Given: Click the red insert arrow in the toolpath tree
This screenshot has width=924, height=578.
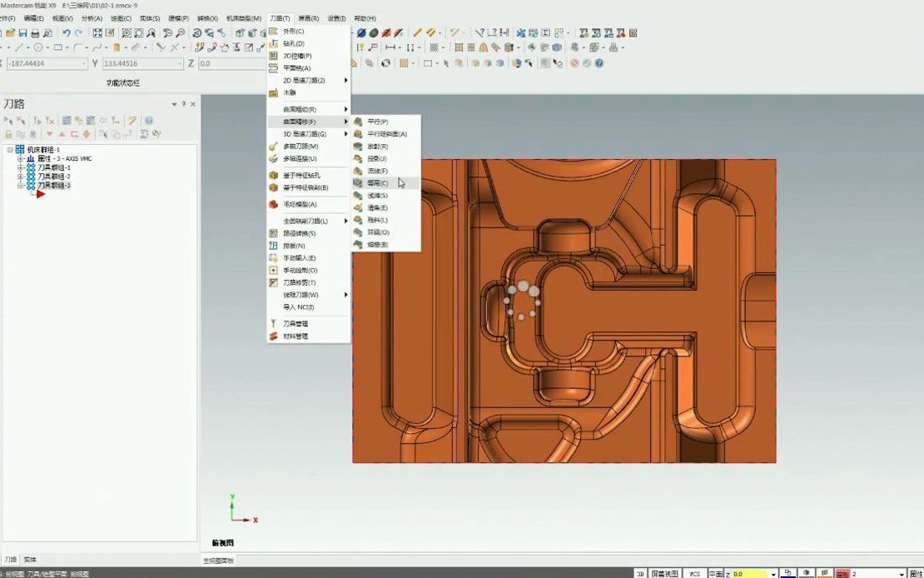Looking at the screenshot, I should pos(40,194).
